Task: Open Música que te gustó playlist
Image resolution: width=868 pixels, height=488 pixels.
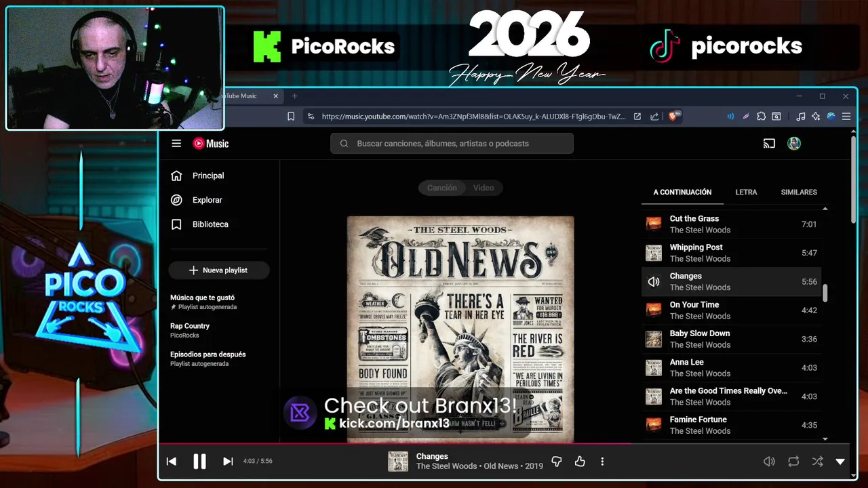Action: click(218, 302)
